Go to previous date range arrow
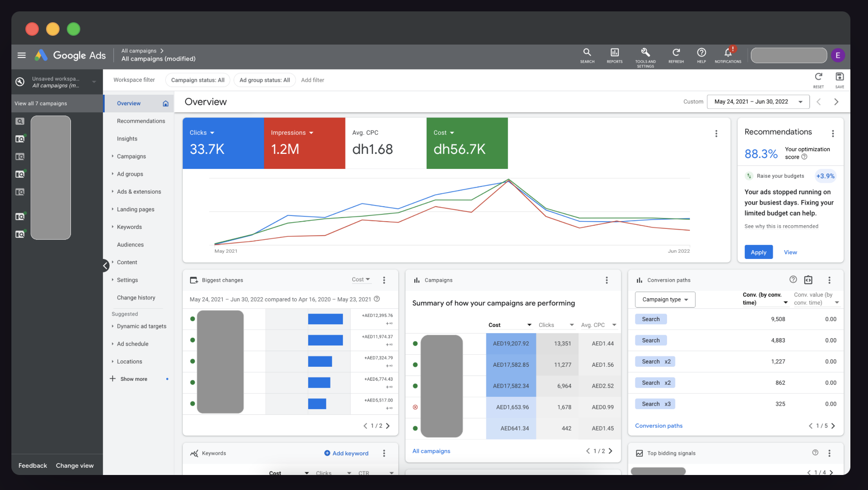868x490 pixels. click(x=819, y=102)
